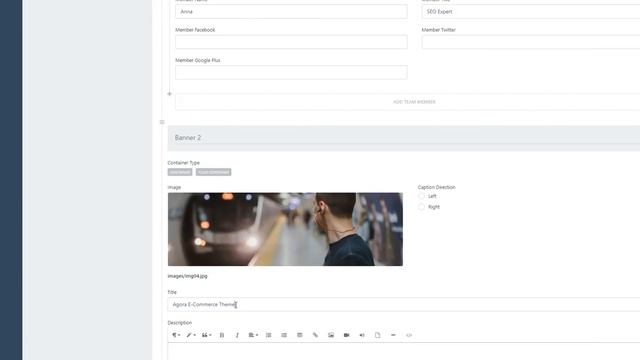Focus the Member Facebook input field

coord(291,42)
